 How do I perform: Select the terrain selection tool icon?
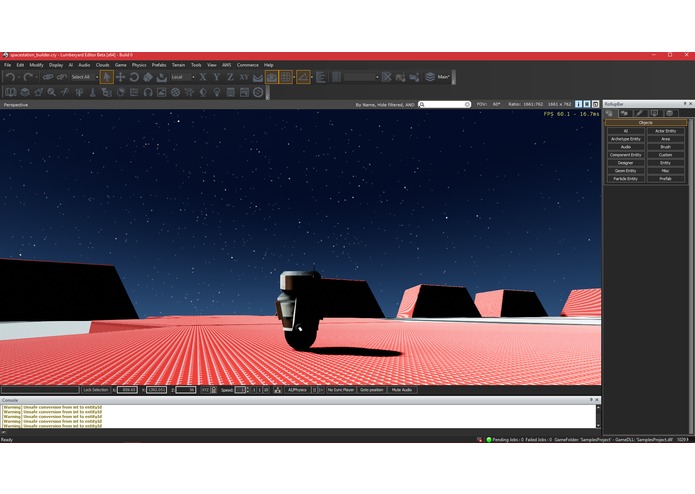[x=161, y=77]
